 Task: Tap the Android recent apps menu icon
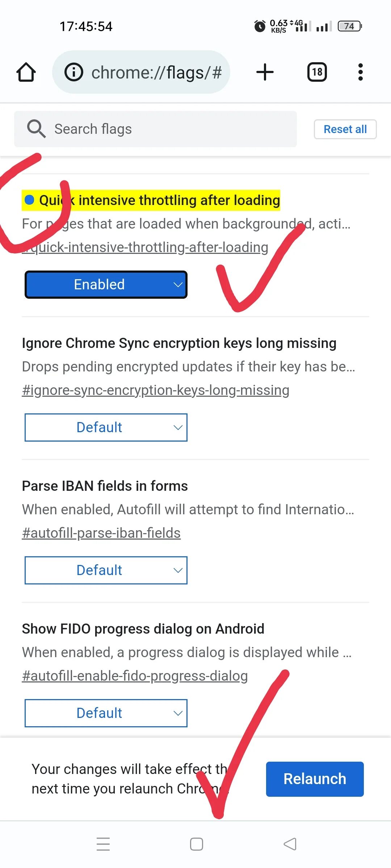pyautogui.click(x=103, y=844)
